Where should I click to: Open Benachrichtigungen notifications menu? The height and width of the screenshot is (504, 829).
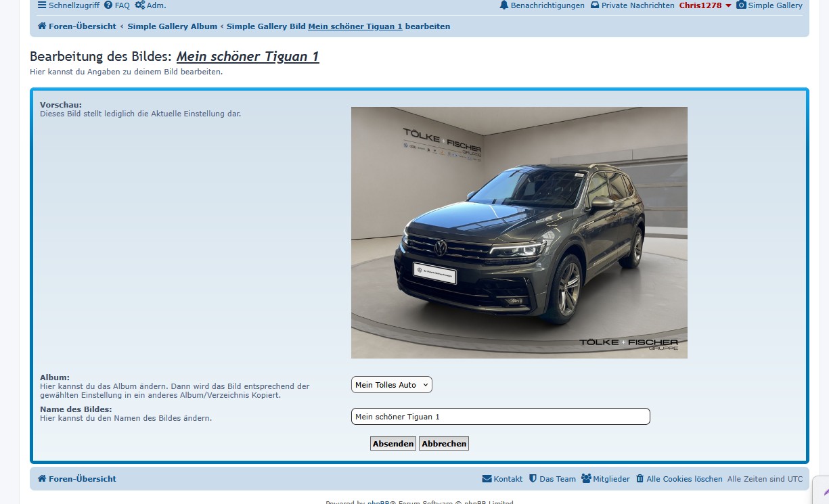[x=547, y=5]
